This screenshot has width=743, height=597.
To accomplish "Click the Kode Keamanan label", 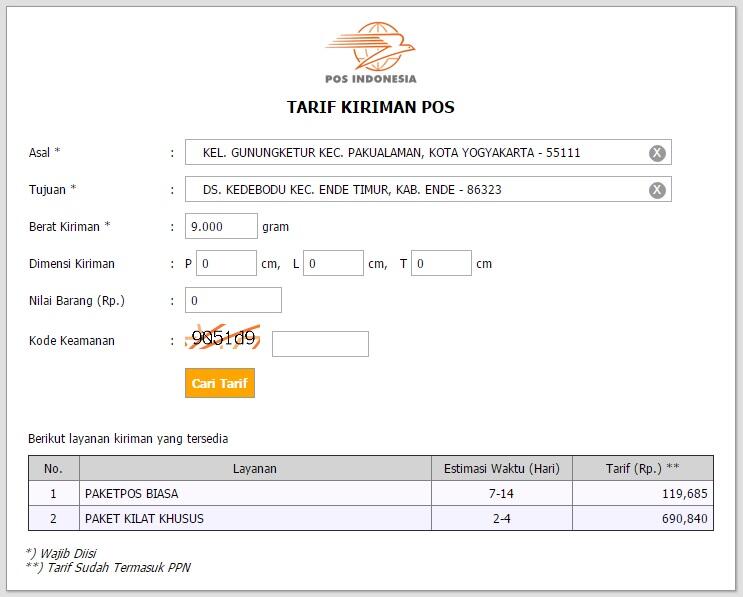I will [x=72, y=340].
